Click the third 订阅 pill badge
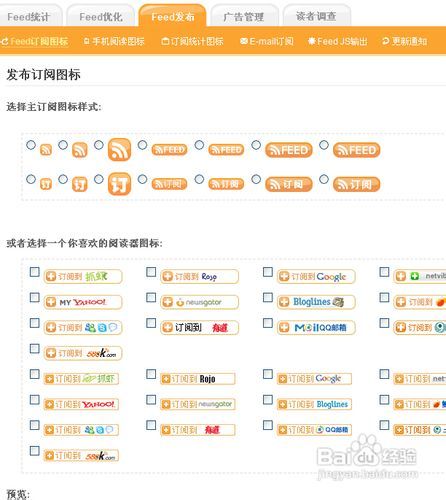This screenshot has height=500, width=446. (x=289, y=184)
